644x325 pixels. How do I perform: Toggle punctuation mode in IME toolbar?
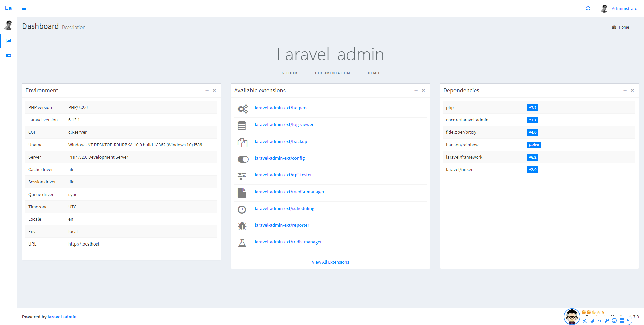599,320
